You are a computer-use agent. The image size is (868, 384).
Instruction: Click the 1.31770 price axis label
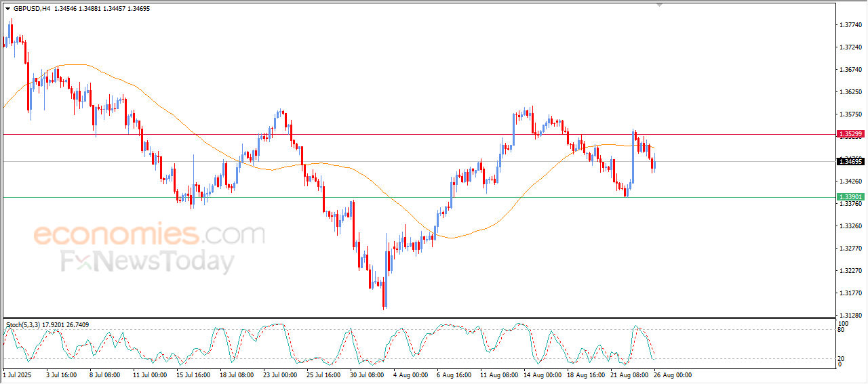(850, 293)
